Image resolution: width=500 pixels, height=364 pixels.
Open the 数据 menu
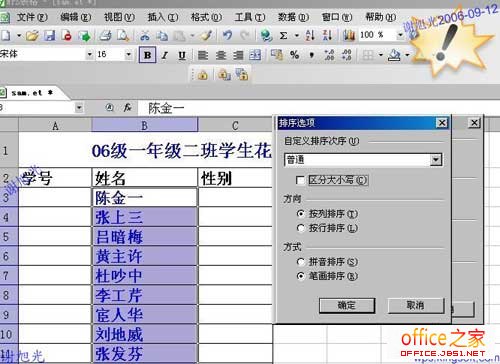click(293, 17)
